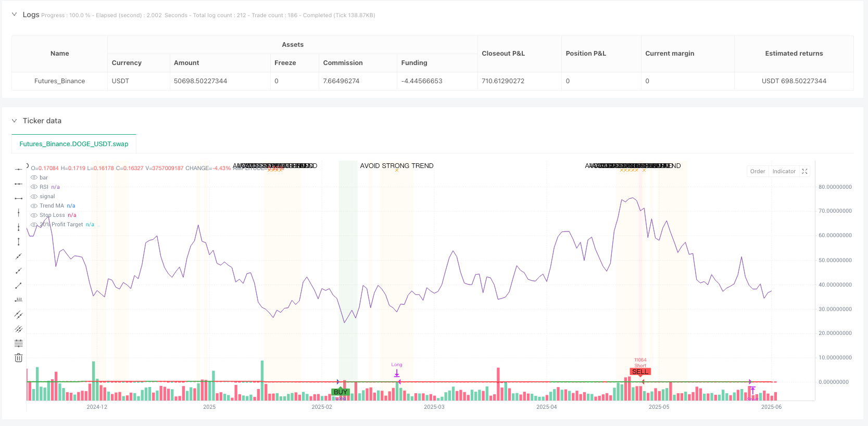Collapse the Ticker data section

[x=14, y=121]
